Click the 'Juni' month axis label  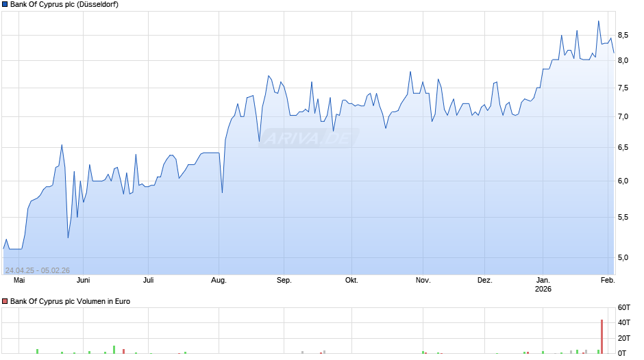pos(83,280)
